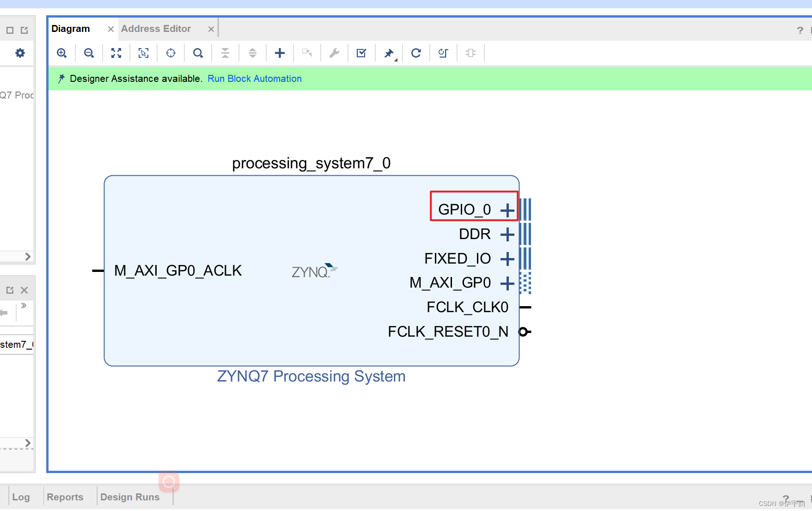The width and height of the screenshot is (812, 511).
Task: Close the Diagram tab
Action: click(x=111, y=29)
